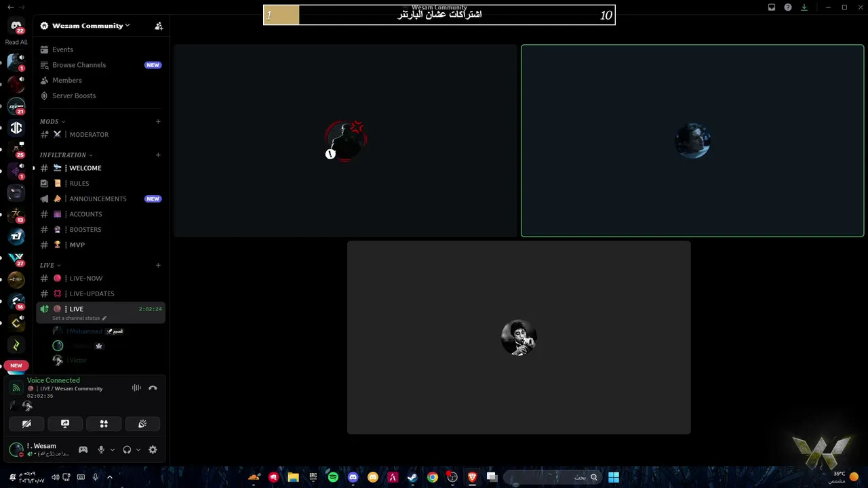Turn on camera in voice panel
Viewport: 868px width, 488px height.
26,424
